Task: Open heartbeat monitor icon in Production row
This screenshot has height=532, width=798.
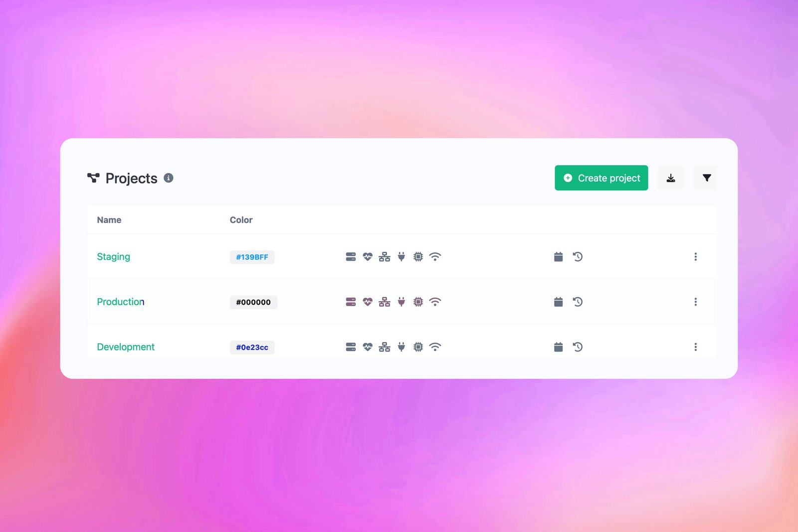Action: click(x=368, y=302)
